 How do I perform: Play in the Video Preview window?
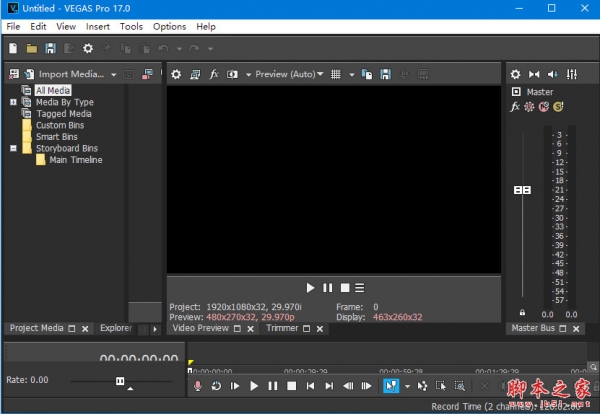pyautogui.click(x=310, y=288)
